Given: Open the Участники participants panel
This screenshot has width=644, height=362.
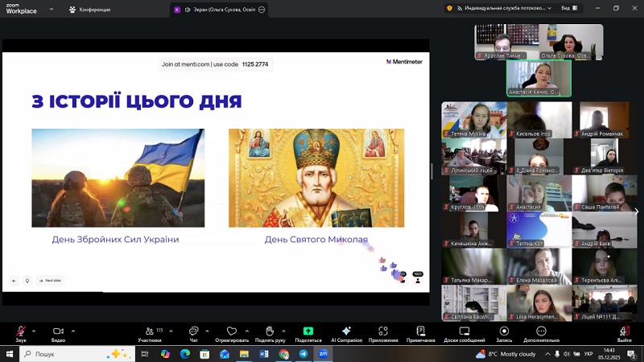Looking at the screenshot, I should tap(149, 333).
